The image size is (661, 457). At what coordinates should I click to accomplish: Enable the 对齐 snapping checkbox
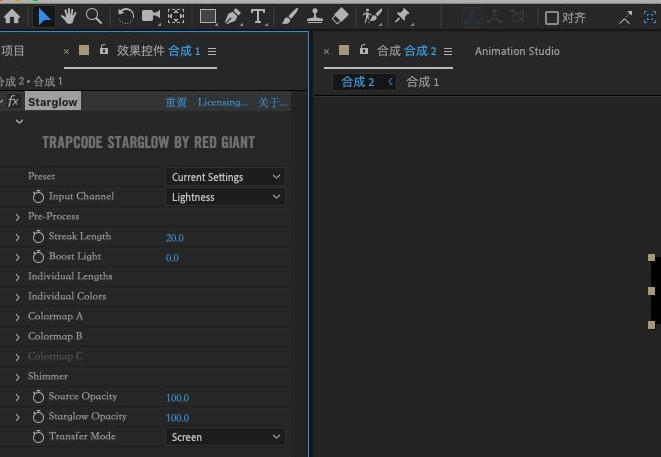(551, 17)
